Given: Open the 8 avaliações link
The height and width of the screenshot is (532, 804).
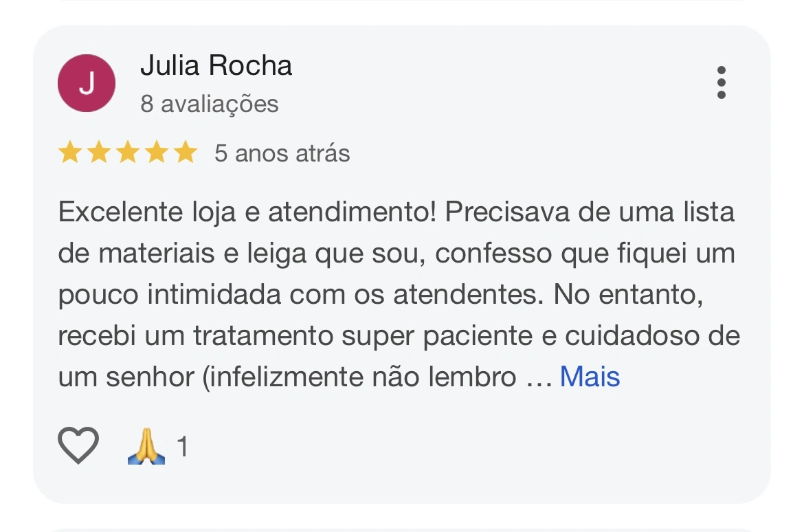Looking at the screenshot, I should click(x=208, y=104).
